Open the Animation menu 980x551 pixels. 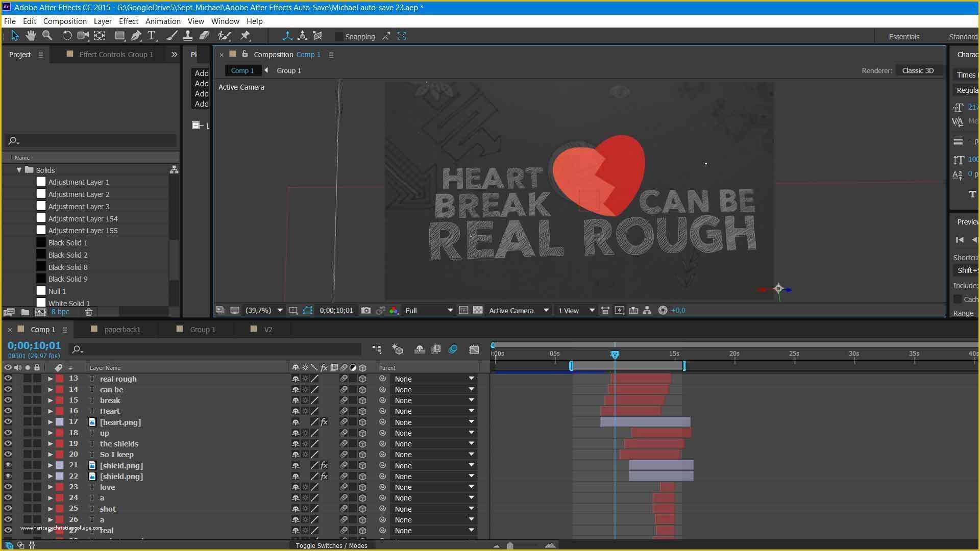(x=163, y=21)
